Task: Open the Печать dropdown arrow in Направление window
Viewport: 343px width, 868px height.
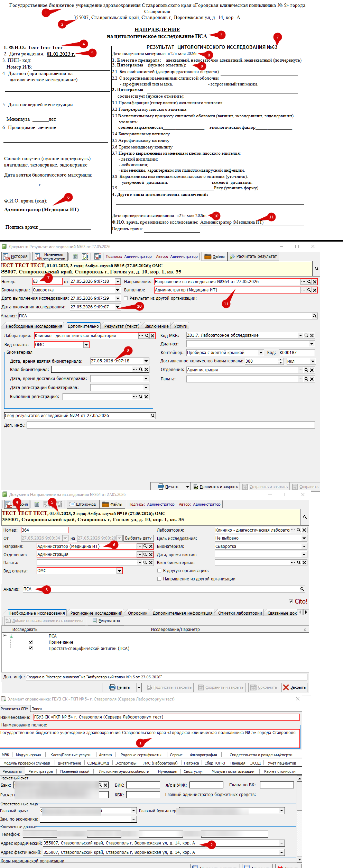Action: 139,687
